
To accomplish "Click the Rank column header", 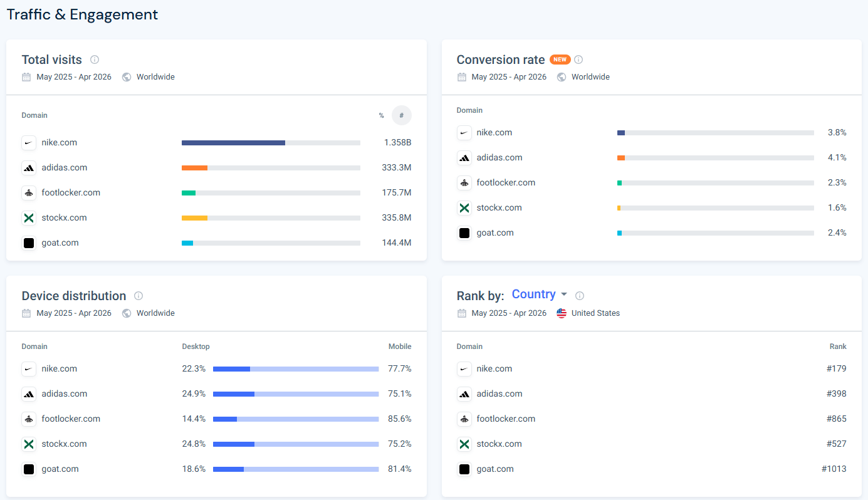I will tap(838, 346).
